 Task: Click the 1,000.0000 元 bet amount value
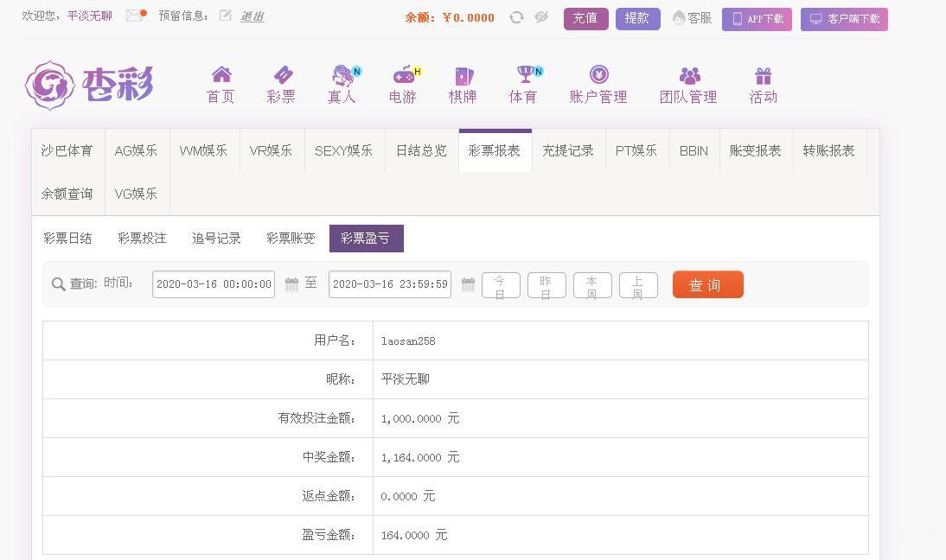point(420,418)
